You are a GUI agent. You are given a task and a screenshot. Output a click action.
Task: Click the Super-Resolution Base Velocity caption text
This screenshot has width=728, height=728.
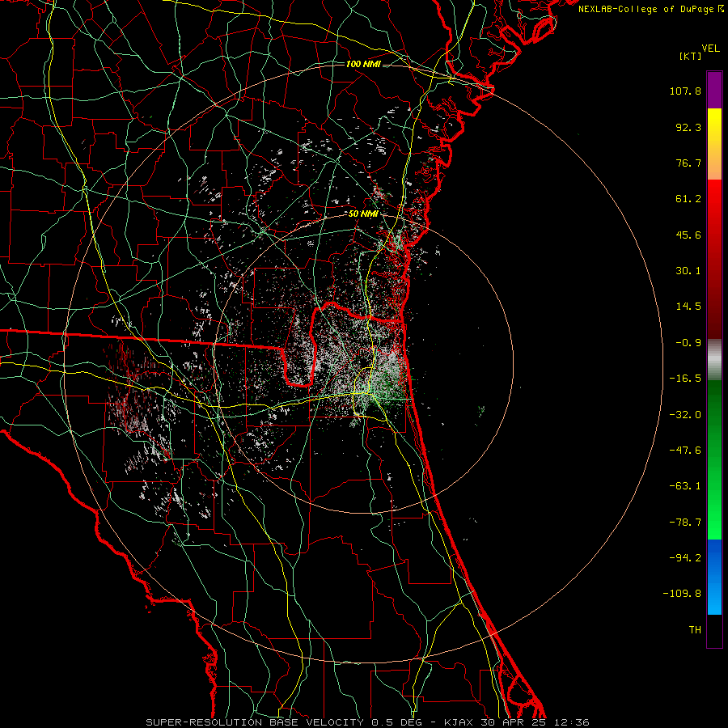[367, 722]
